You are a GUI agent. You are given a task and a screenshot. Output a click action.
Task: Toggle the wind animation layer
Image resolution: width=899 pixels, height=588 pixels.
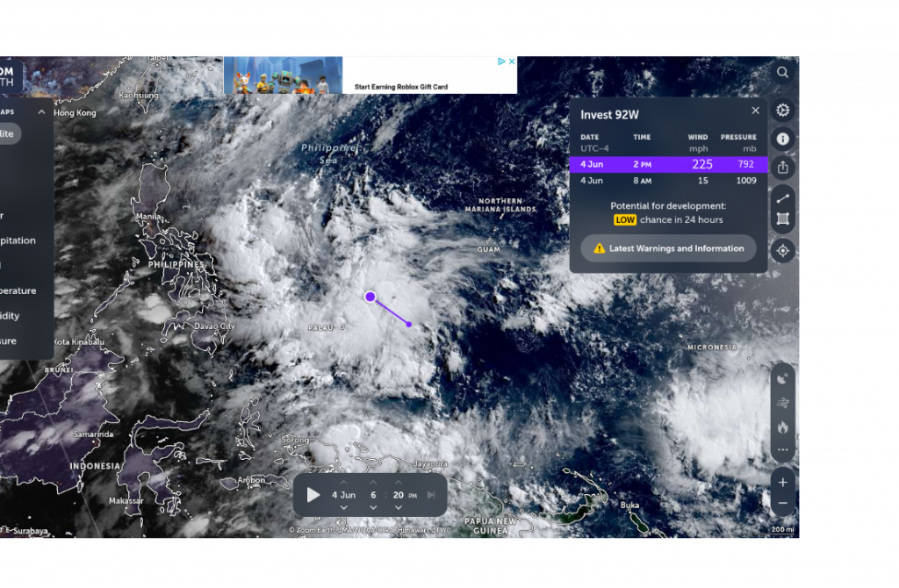[x=782, y=403]
